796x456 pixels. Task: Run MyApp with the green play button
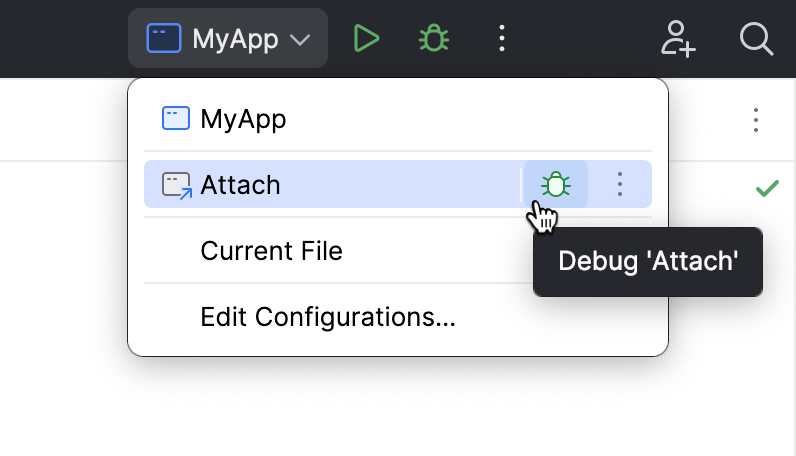point(367,39)
